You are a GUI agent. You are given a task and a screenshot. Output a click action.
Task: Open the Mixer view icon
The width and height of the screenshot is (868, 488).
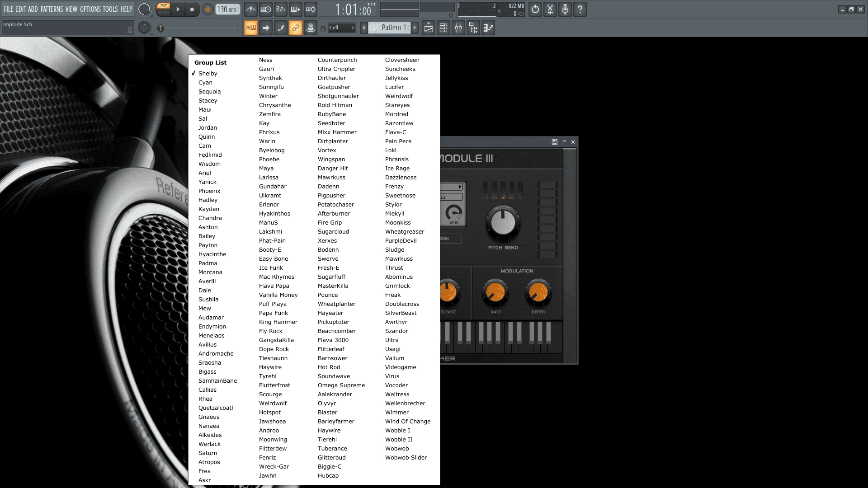pyautogui.click(x=458, y=28)
